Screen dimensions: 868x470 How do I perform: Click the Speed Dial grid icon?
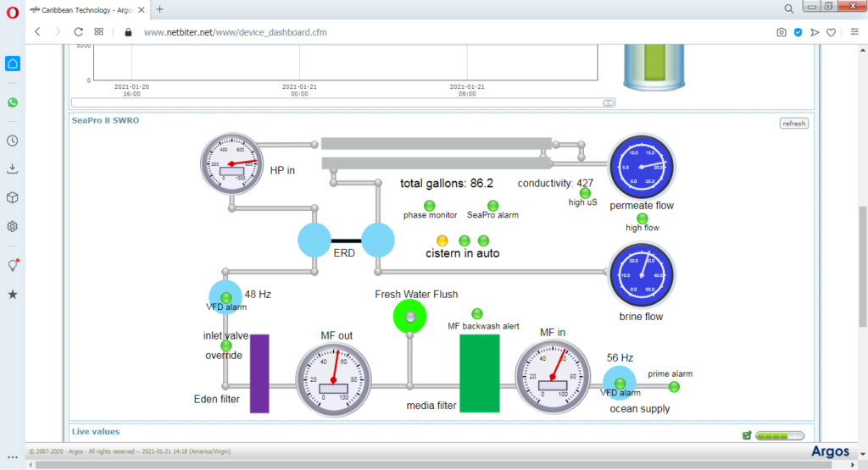[99, 32]
